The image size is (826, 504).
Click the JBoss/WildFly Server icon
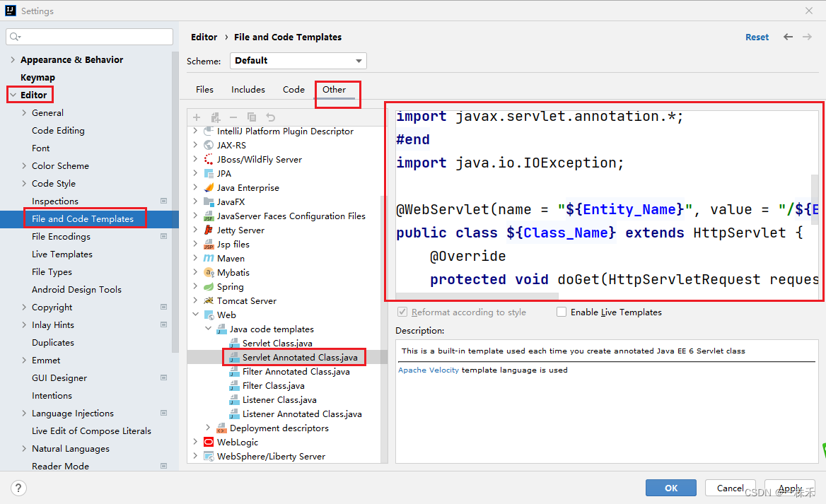coord(209,159)
